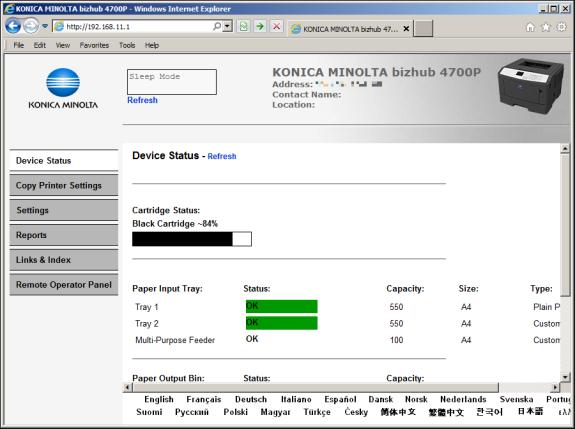
Task: Click the green Go arrow icon
Action: 260,26
